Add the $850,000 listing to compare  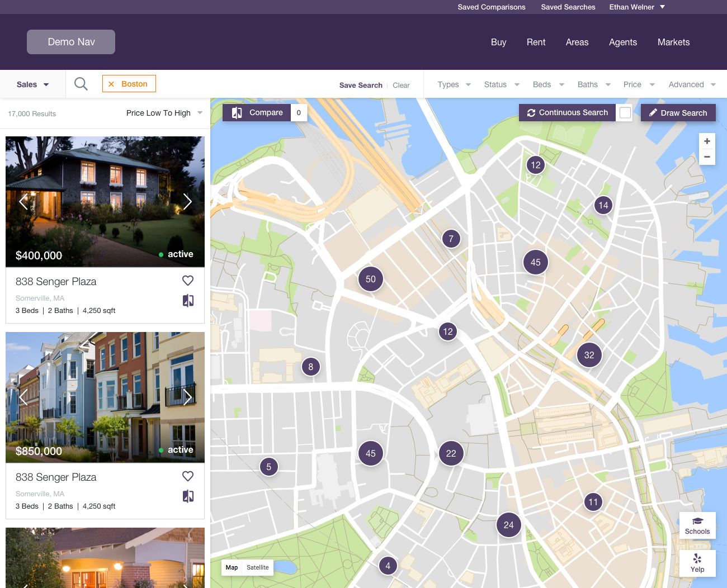[188, 496]
